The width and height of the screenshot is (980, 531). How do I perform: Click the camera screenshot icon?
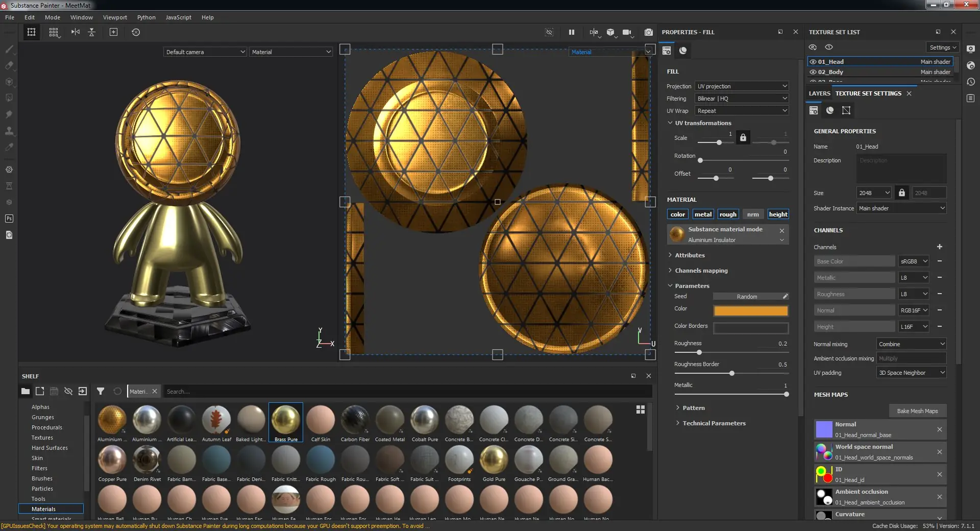click(648, 32)
